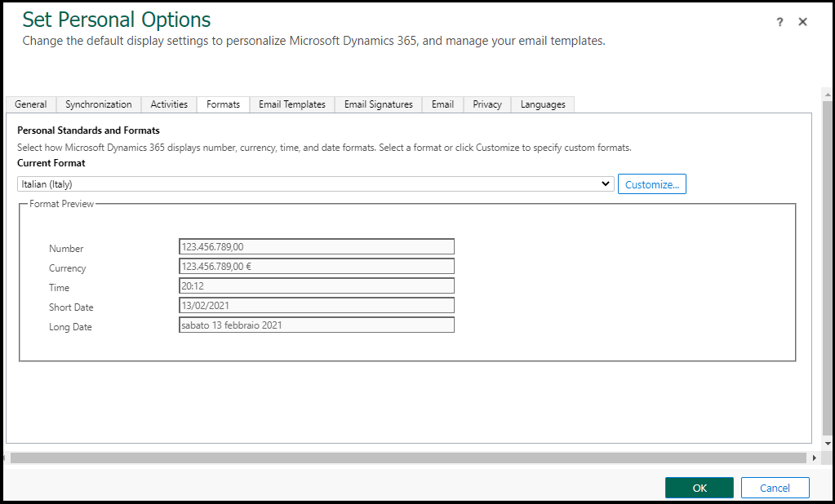This screenshot has height=504, width=835.
Task: Go to the Activities tab
Action: tap(168, 104)
